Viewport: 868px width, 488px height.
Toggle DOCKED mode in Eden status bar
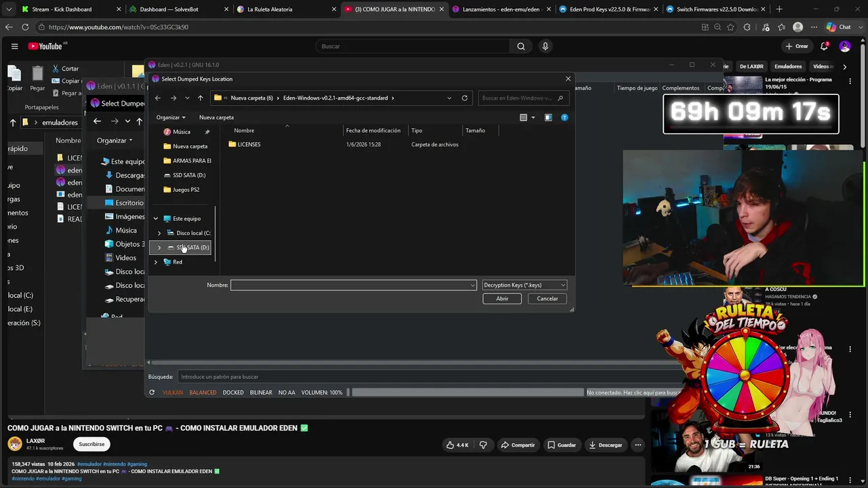click(x=233, y=392)
